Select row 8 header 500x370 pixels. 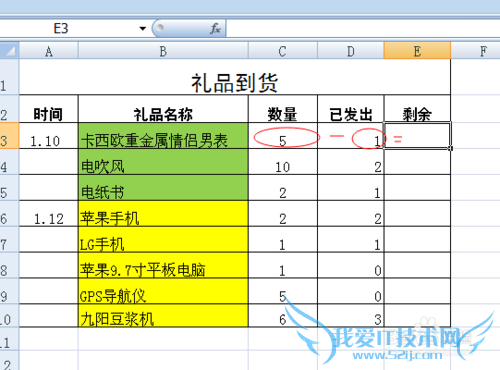pyautogui.click(x=9, y=265)
